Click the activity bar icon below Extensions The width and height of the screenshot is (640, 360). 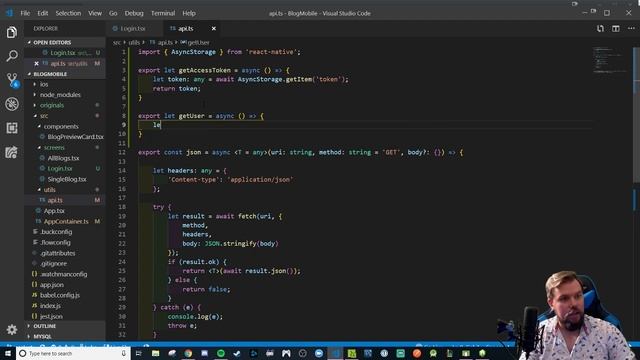pos(12,152)
